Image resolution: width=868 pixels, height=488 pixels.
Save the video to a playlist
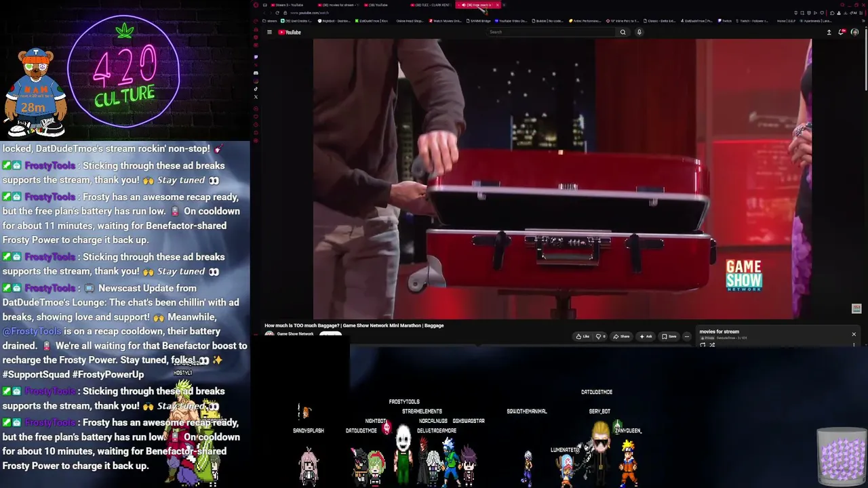click(669, 336)
